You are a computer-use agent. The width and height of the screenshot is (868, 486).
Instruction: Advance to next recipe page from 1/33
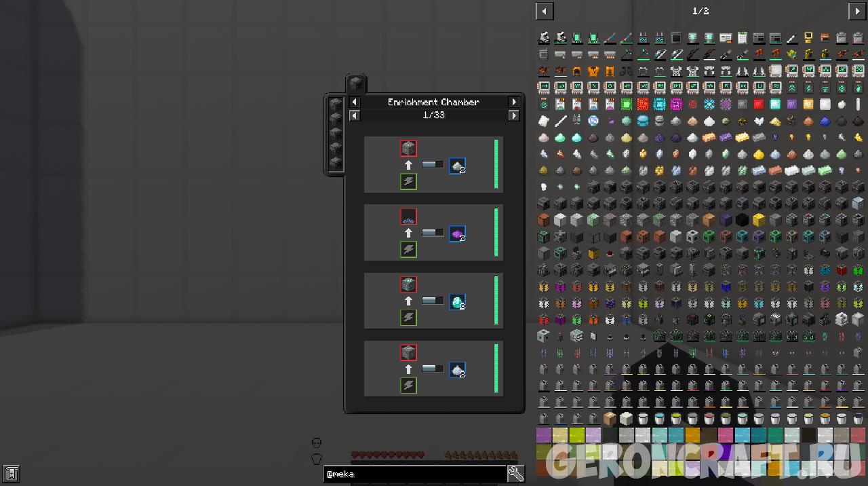click(514, 115)
